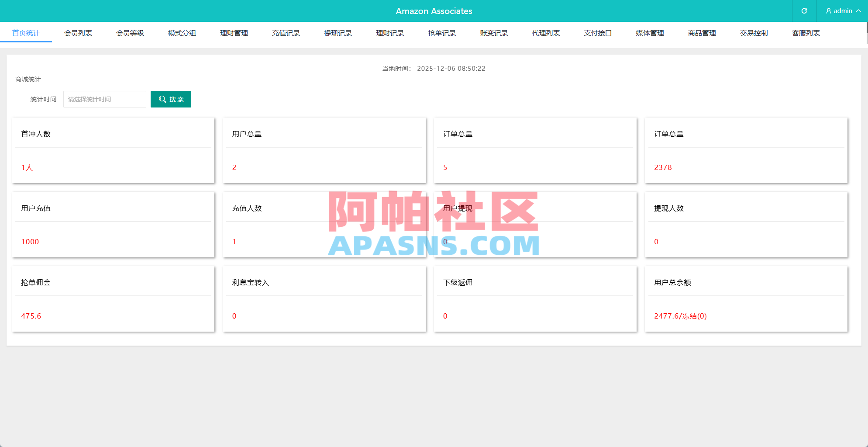Go to the 模式分组 tab
868x447 pixels.
click(x=182, y=33)
